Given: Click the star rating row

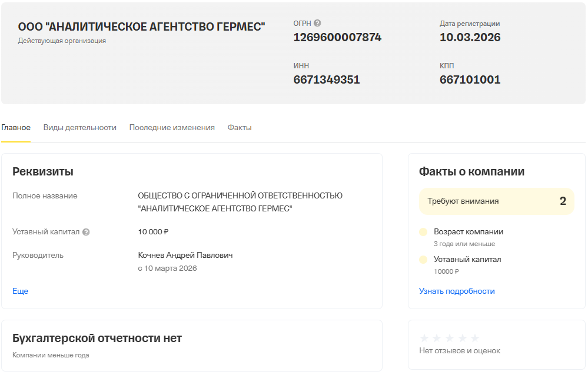Looking at the screenshot, I should [449, 338].
